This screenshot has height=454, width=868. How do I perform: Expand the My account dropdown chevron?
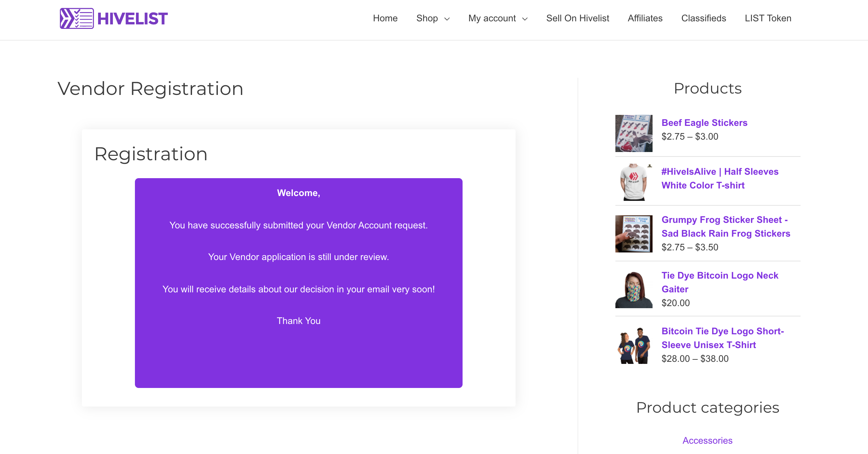(x=525, y=19)
